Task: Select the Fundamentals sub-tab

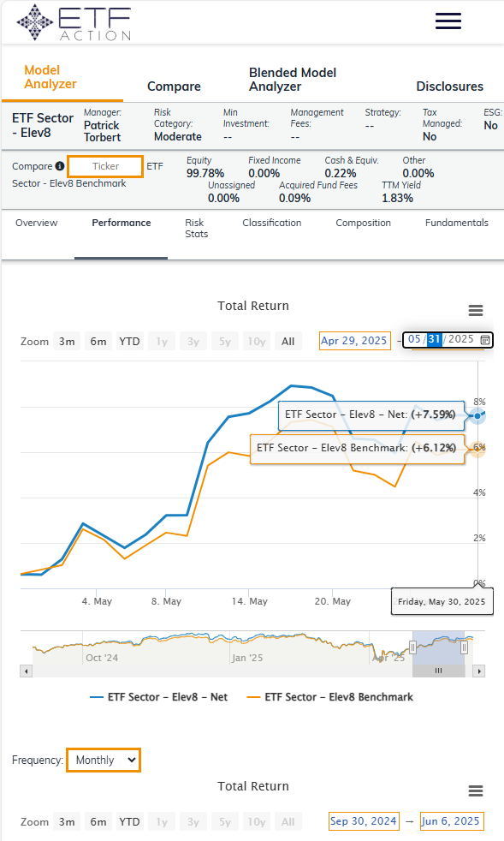Action: point(457,223)
